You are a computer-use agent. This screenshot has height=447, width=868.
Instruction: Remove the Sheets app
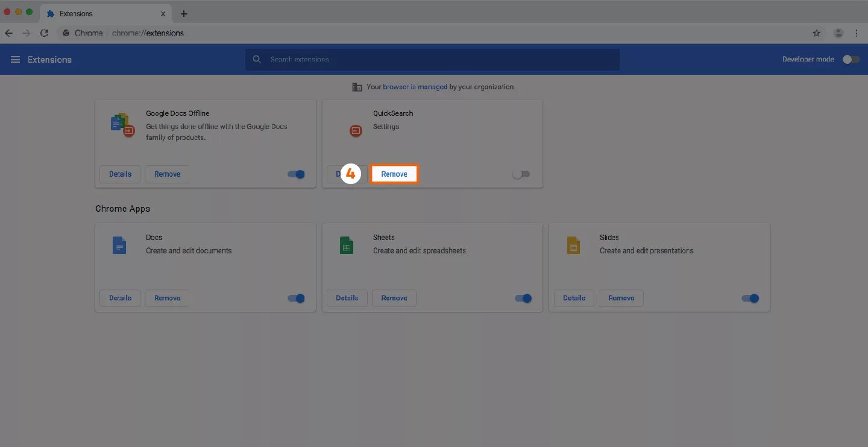pos(394,298)
